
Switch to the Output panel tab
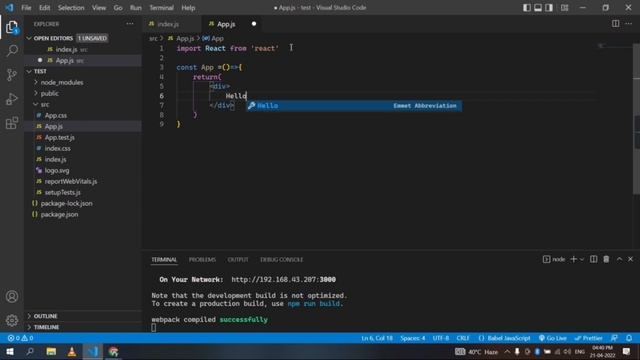[238, 260]
